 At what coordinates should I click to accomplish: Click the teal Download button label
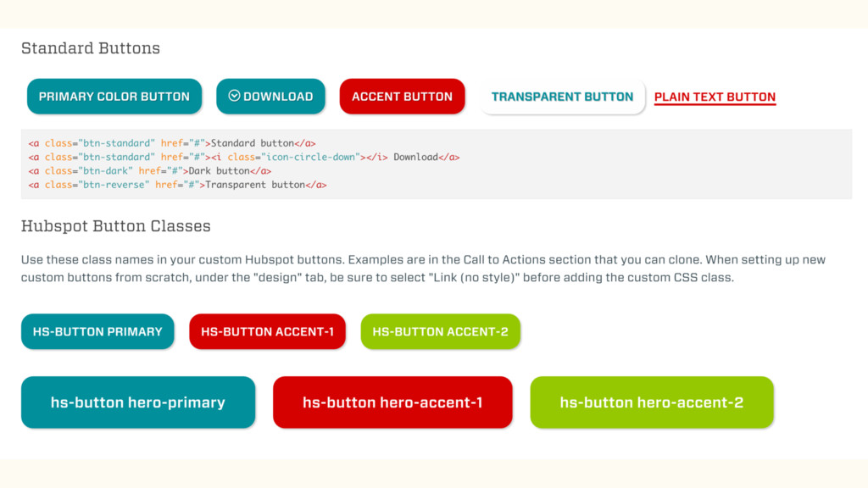click(x=278, y=97)
